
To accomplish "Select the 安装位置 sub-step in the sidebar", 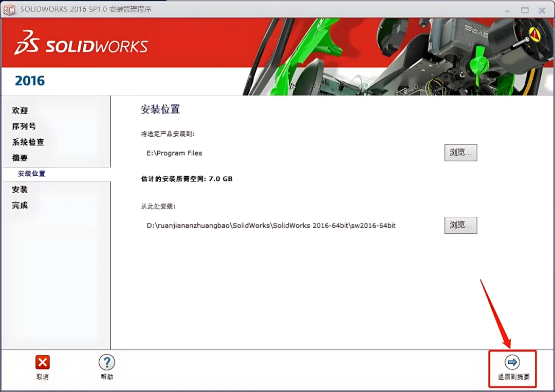I will tap(31, 174).
